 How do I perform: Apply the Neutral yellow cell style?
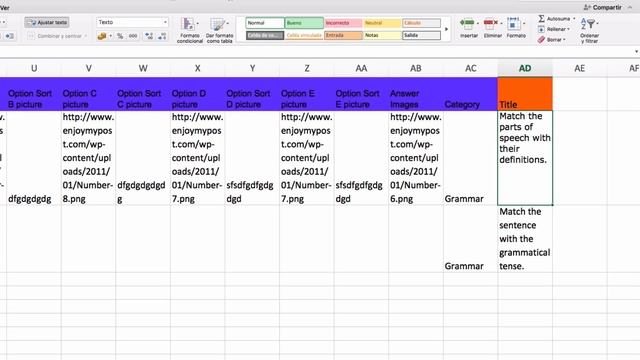point(382,23)
